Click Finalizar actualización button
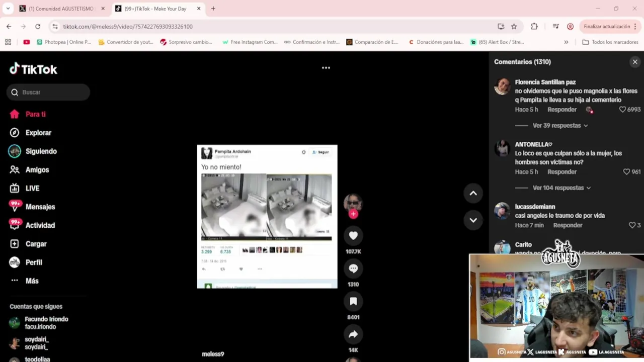This screenshot has width=644, height=362. pyautogui.click(x=607, y=27)
